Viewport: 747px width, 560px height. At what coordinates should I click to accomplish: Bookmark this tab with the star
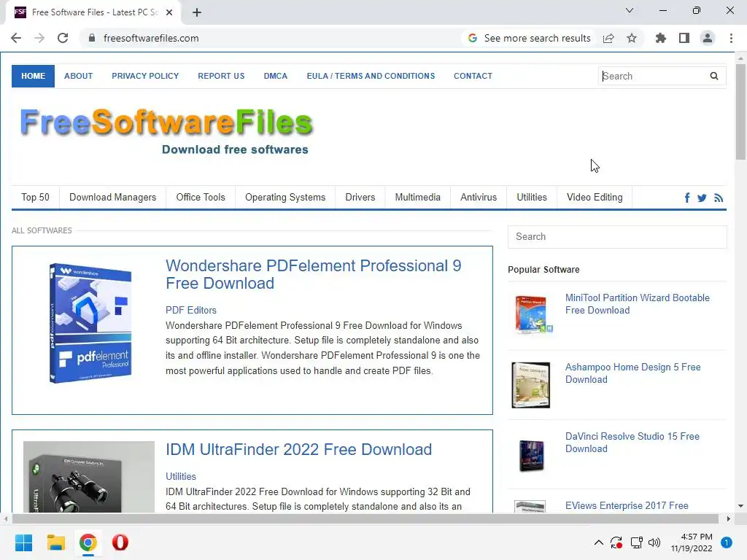click(632, 38)
